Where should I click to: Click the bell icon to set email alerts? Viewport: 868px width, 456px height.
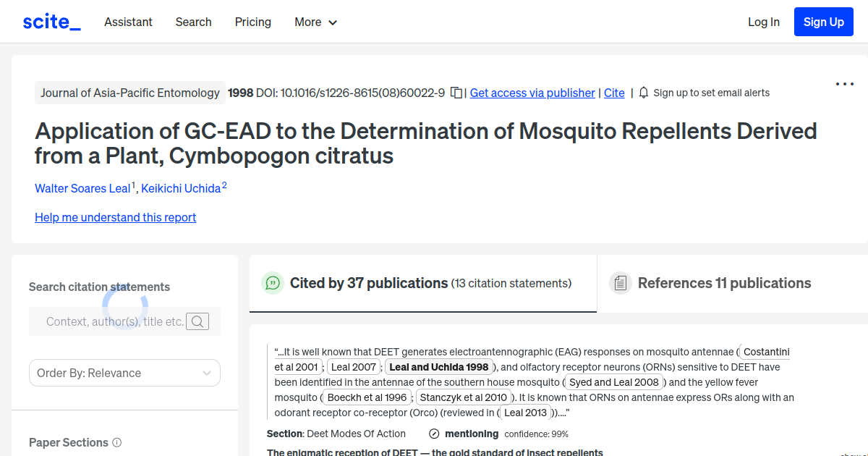tap(642, 93)
